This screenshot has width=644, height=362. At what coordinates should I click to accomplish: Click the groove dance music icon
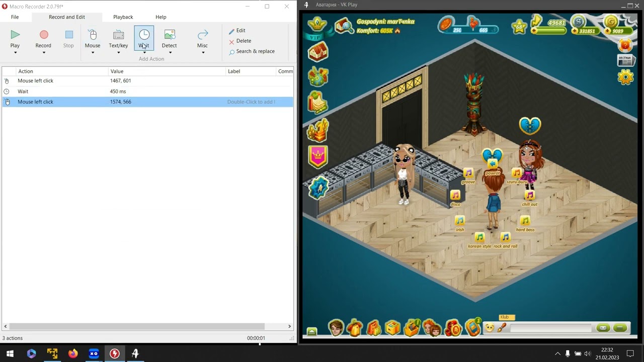(x=468, y=173)
